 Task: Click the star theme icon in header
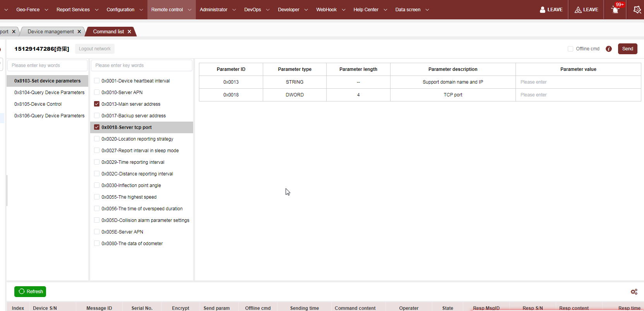(x=637, y=10)
